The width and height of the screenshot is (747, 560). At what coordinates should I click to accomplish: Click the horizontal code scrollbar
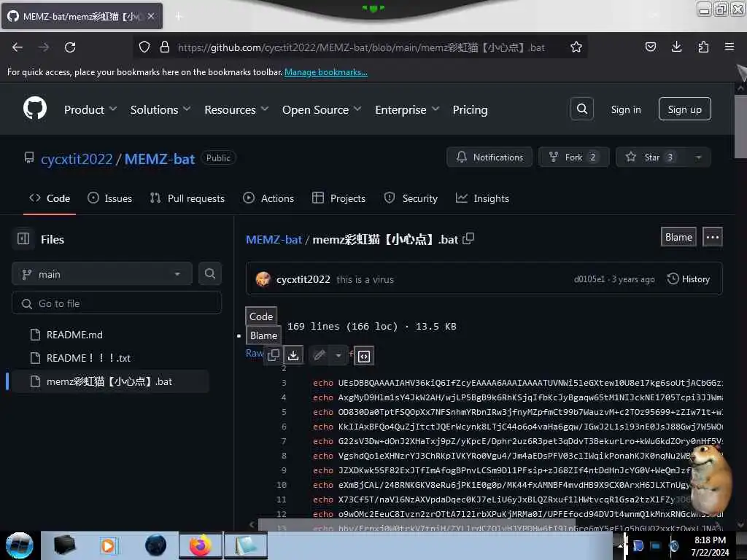coord(417,525)
